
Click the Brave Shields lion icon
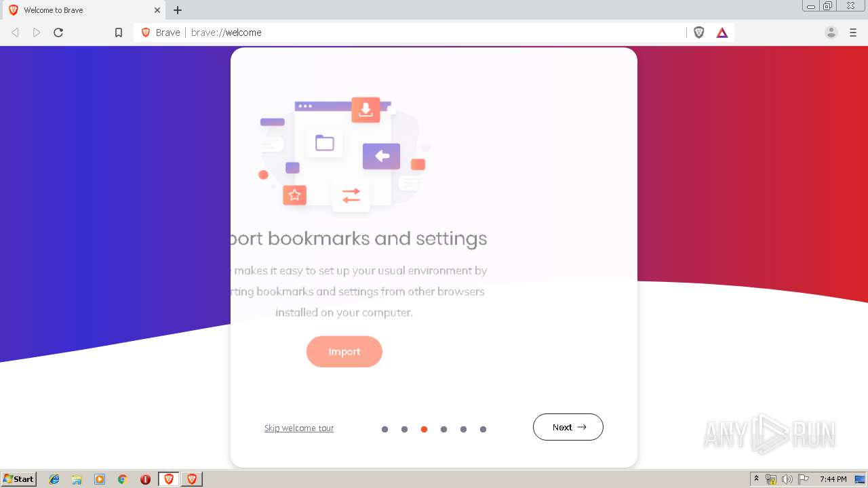(x=699, y=33)
